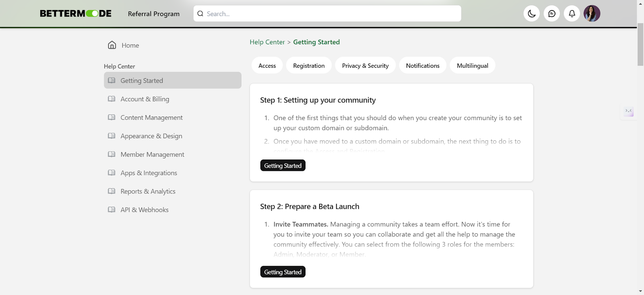644x295 pixels.
Task: Select the Registration tab
Action: pyautogui.click(x=309, y=65)
